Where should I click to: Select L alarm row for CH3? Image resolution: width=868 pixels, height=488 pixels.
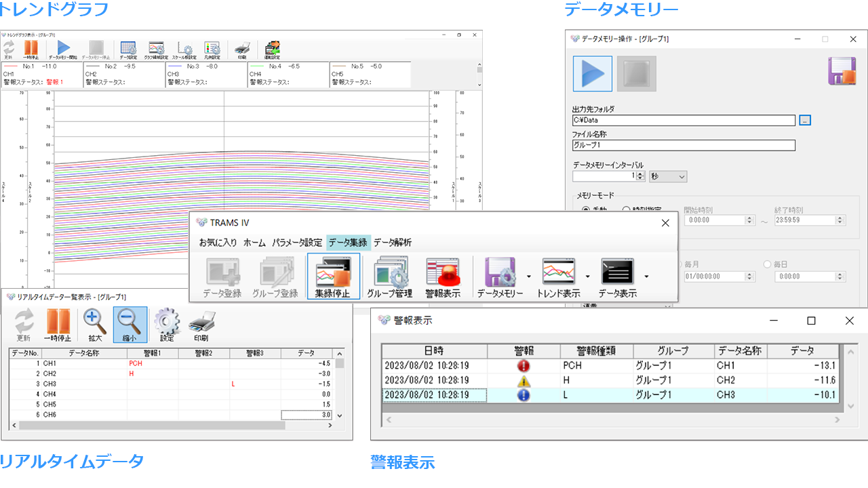click(611, 395)
